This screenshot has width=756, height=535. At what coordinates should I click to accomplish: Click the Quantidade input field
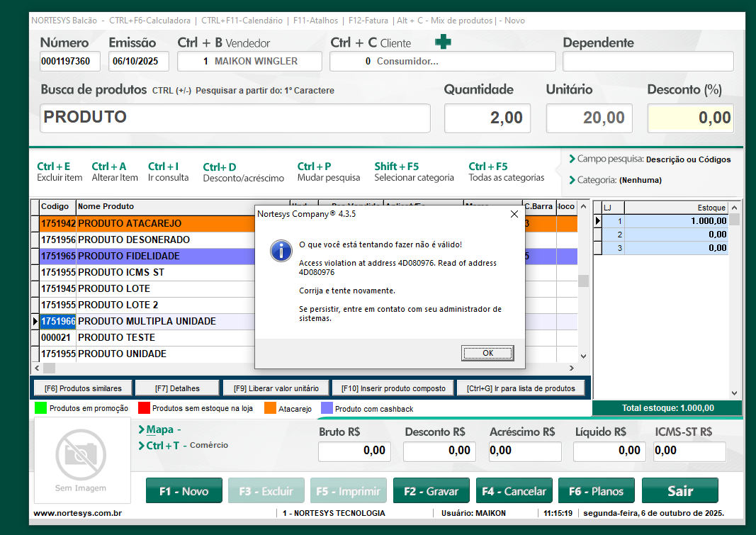[x=487, y=118]
